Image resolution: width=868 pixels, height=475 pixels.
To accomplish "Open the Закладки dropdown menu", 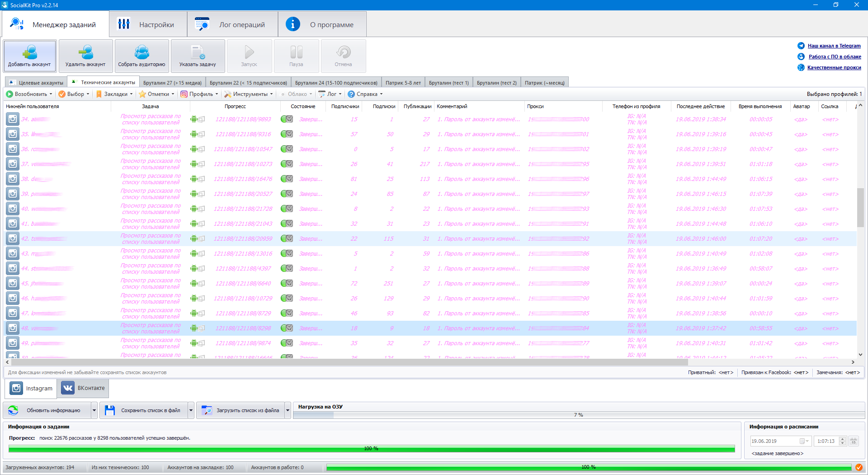I will coord(114,94).
